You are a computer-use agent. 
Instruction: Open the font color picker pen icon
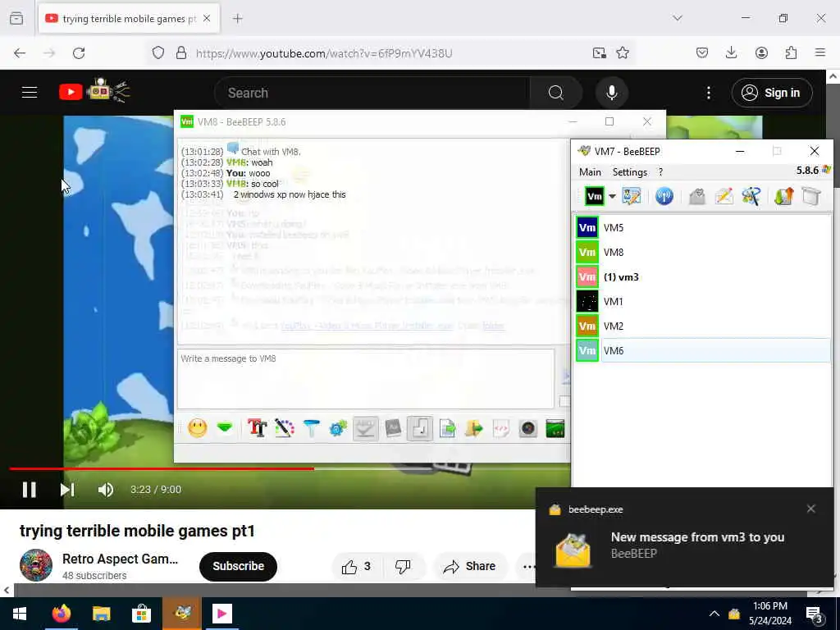285,428
